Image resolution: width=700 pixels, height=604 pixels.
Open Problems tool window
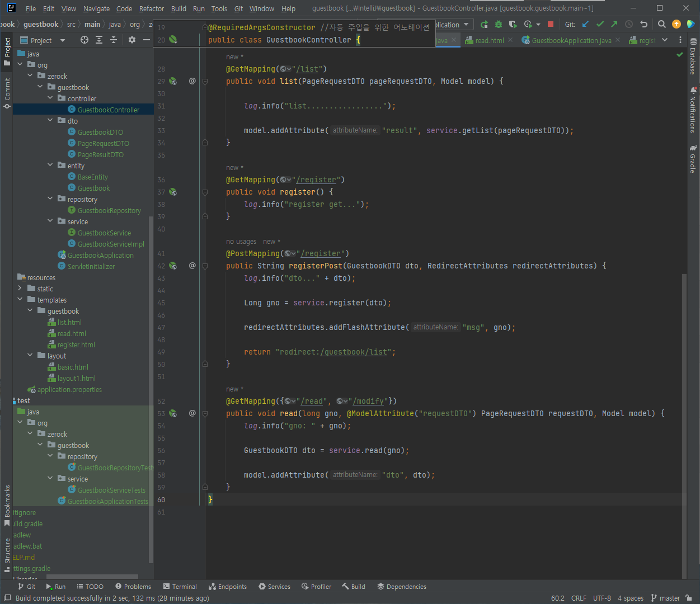click(x=133, y=587)
